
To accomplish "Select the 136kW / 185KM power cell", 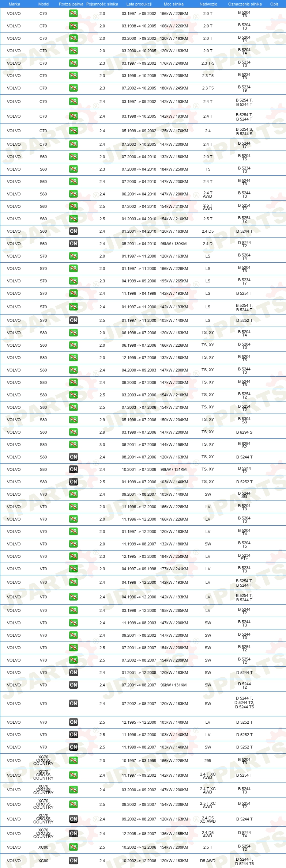I will 174,834.
